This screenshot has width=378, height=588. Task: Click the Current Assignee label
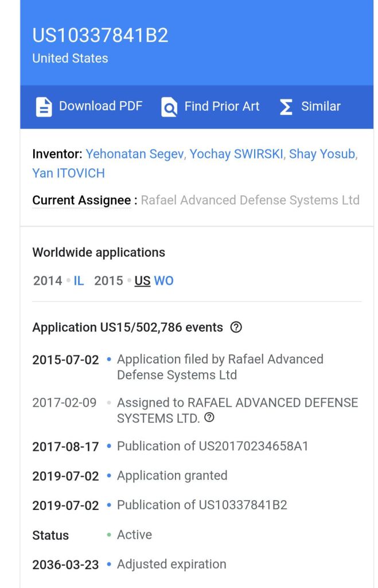pyautogui.click(x=81, y=200)
